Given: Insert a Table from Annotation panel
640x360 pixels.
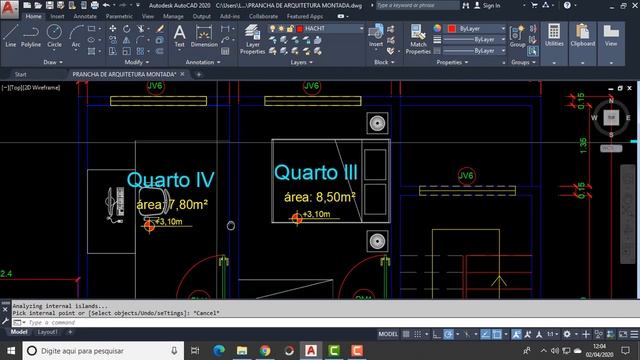Looking at the screenshot, I should click(225, 51).
